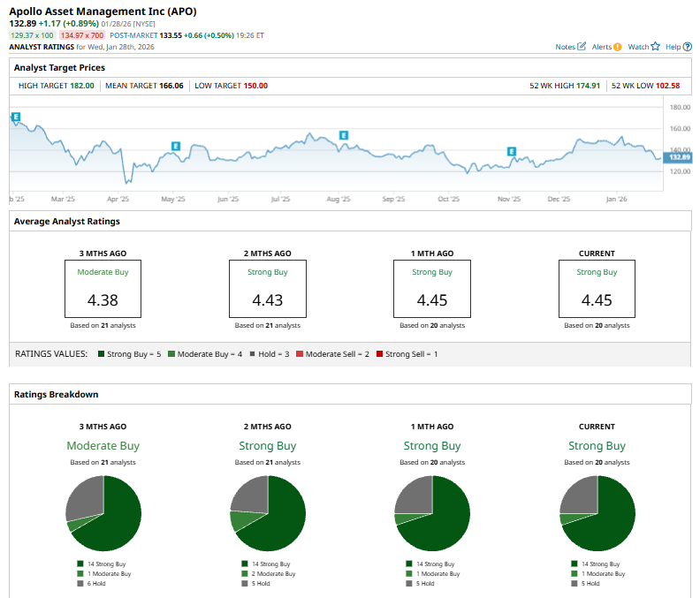Click the 2 Mths Ago ratings pie chart

pos(268,512)
